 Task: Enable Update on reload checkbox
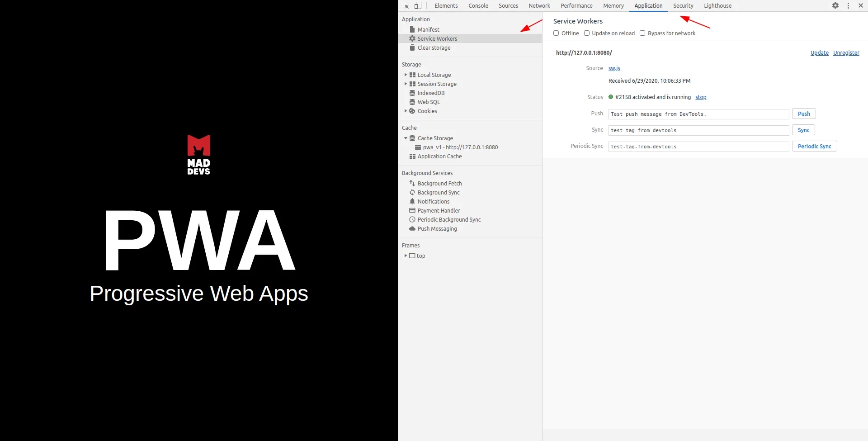[587, 33]
